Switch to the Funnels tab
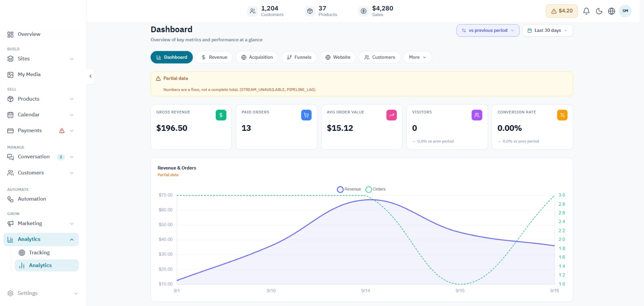644x306 pixels. click(x=299, y=57)
